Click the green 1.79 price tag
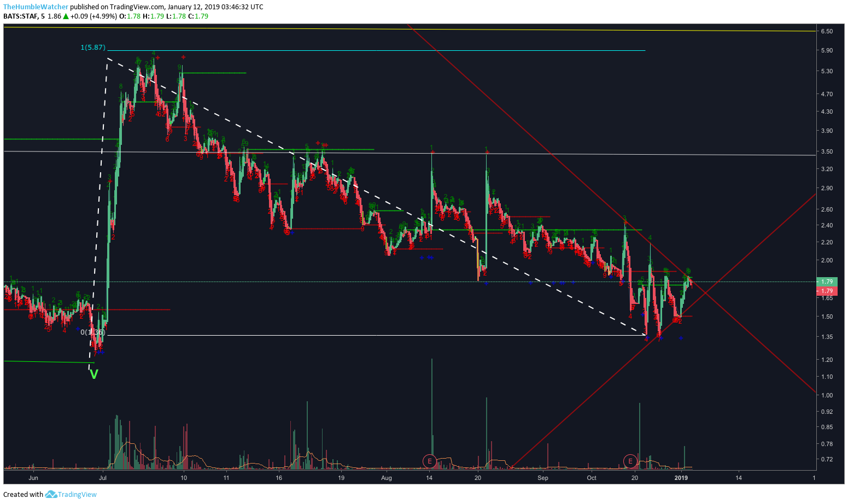 827,282
